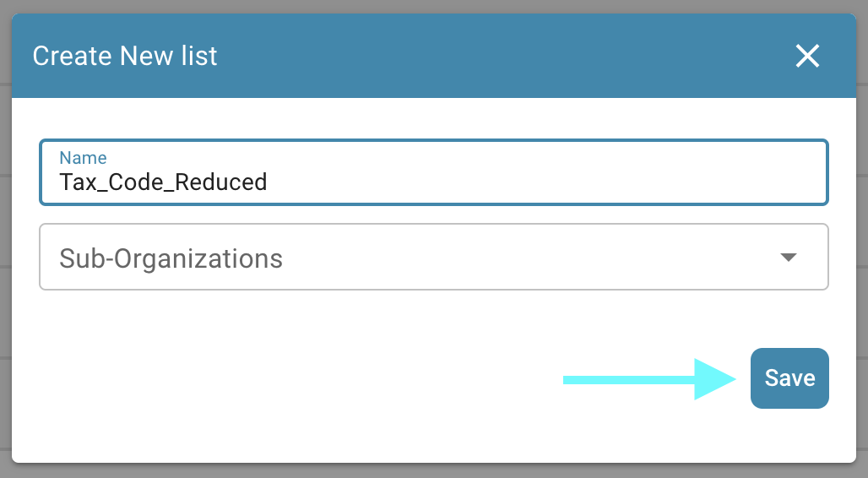The height and width of the screenshot is (478, 868).
Task: Click blank dialog area left of Save
Action: (296, 380)
